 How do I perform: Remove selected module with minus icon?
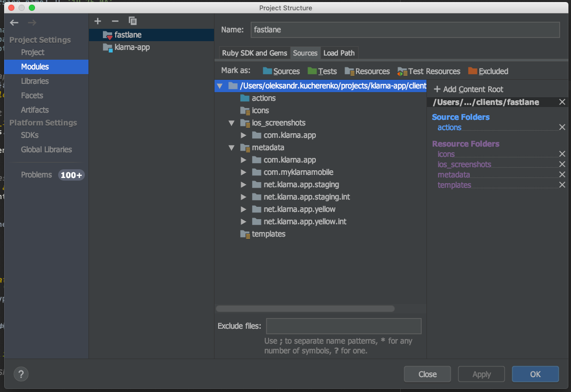(115, 21)
